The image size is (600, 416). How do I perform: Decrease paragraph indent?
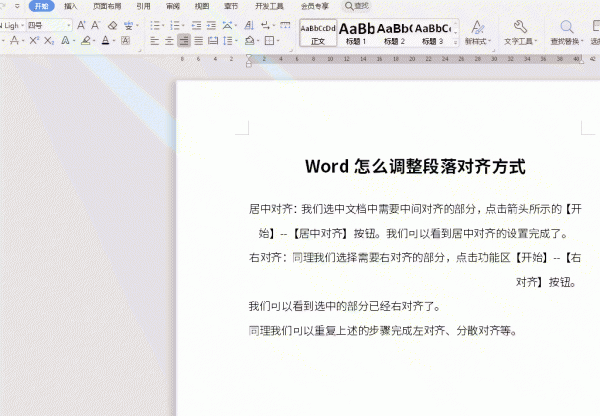(x=196, y=26)
